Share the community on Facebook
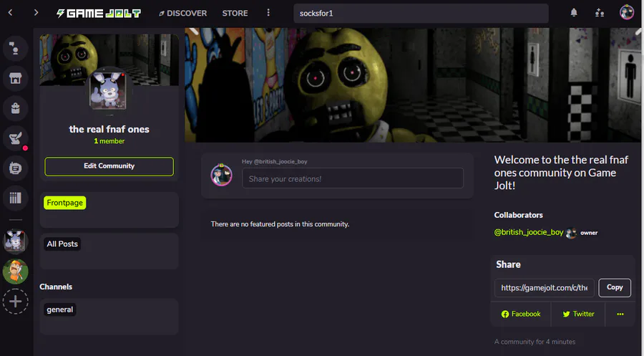 coord(521,314)
